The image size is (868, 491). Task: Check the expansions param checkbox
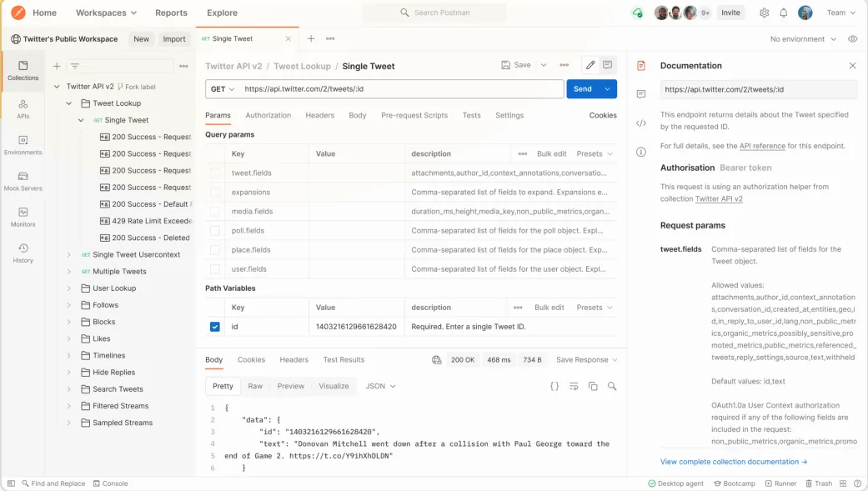pyautogui.click(x=215, y=192)
